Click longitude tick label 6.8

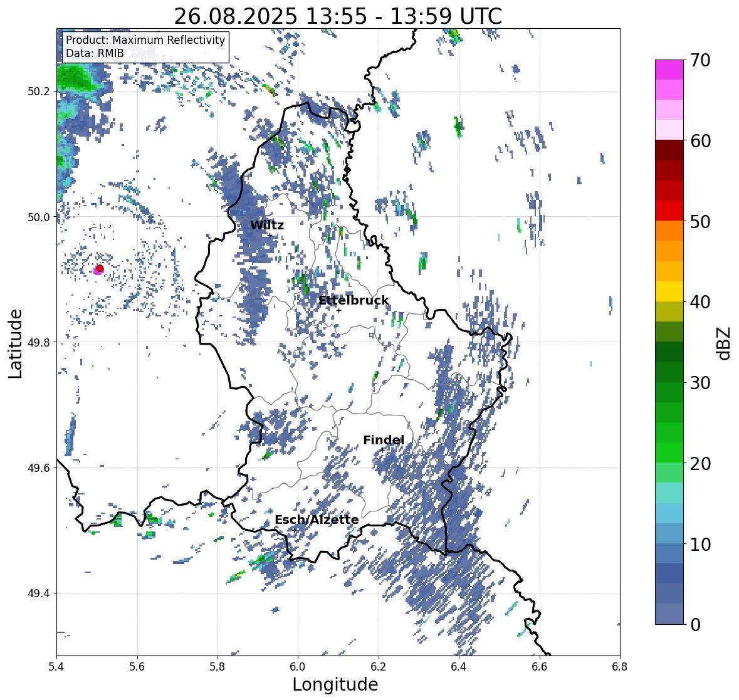(620, 667)
